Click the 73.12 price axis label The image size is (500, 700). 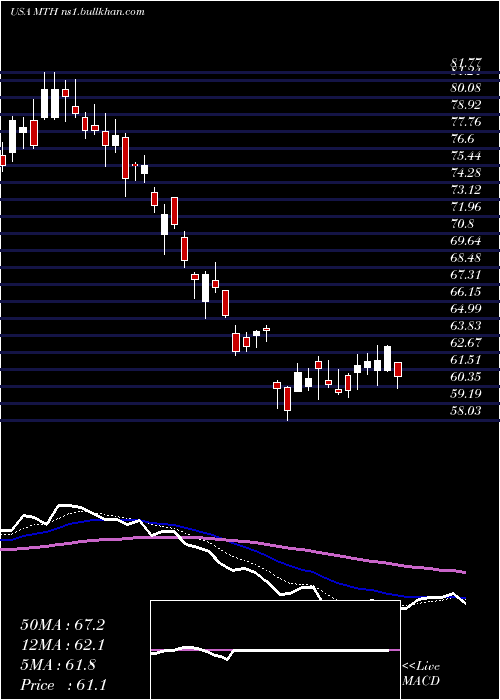tap(466, 190)
